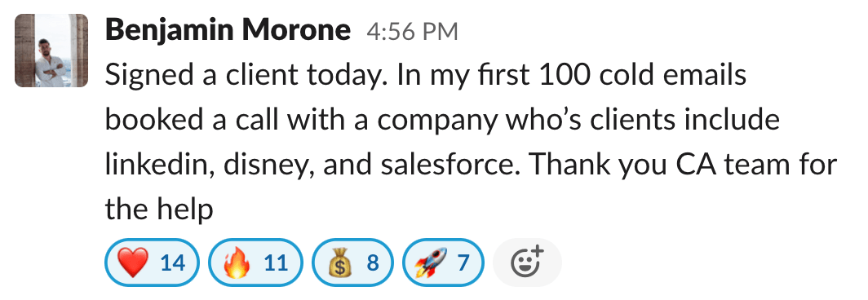The image size is (868, 300).
Task: Click the rocket emoji reaction pill
Action: point(443,262)
